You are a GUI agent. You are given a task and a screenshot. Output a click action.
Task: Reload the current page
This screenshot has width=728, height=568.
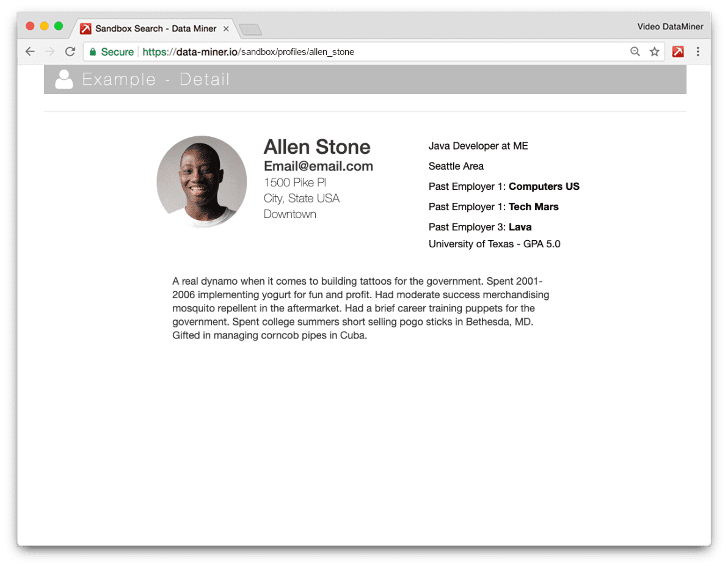(70, 52)
